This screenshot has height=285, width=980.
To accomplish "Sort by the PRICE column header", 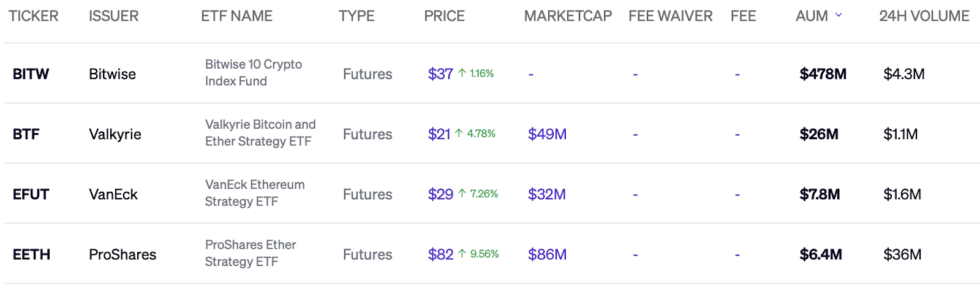I will pyautogui.click(x=444, y=16).
